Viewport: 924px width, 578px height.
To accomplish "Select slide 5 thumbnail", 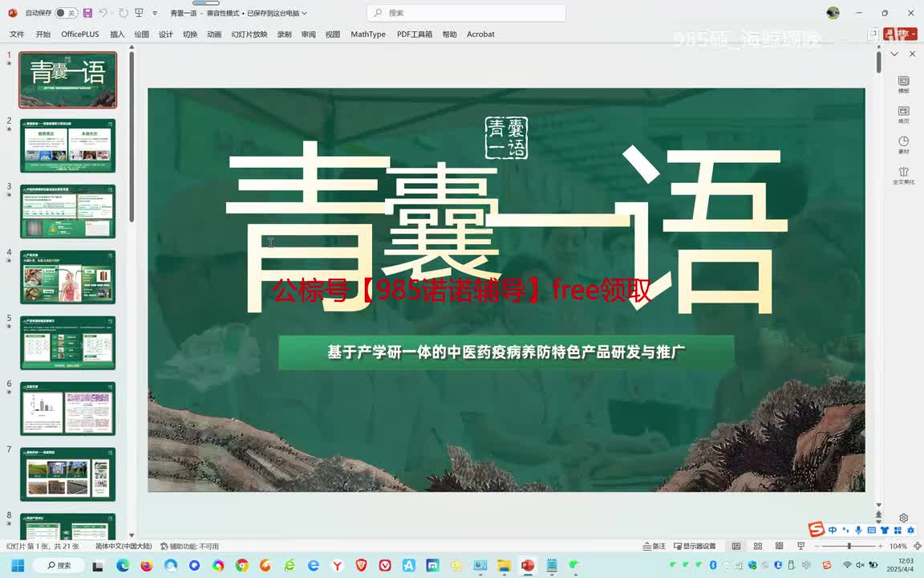I will 67,343.
